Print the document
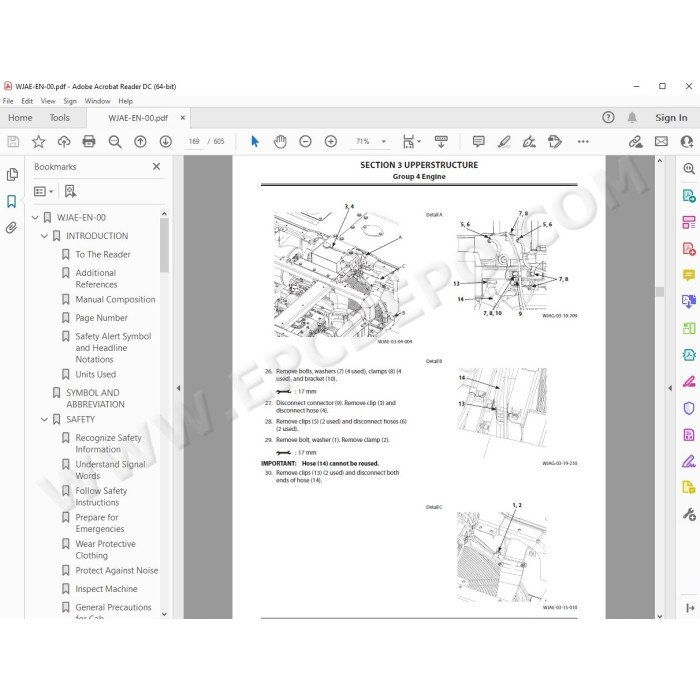The height and width of the screenshot is (700, 700). [89, 142]
